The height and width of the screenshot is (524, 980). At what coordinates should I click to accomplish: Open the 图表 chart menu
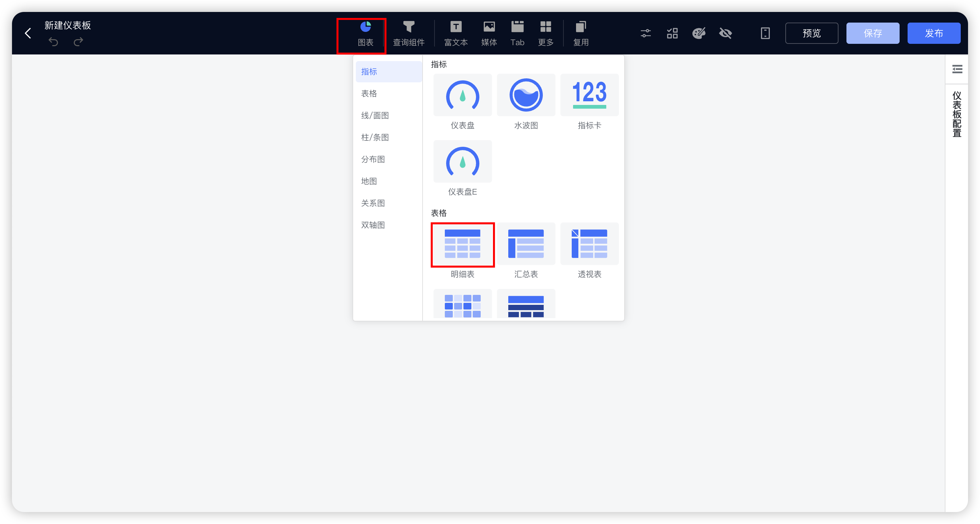[x=365, y=34]
